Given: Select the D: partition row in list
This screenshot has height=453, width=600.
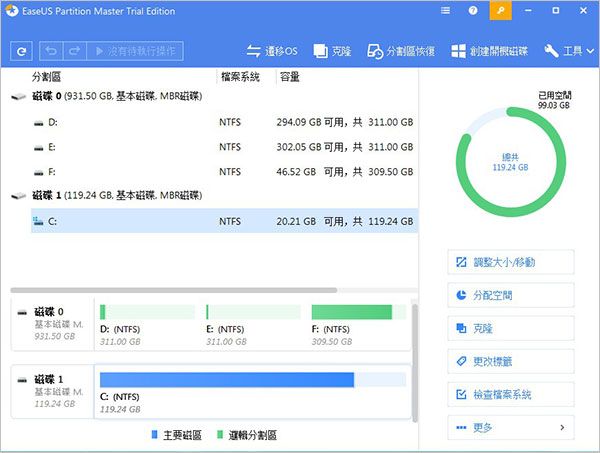Looking at the screenshot, I should click(224, 122).
